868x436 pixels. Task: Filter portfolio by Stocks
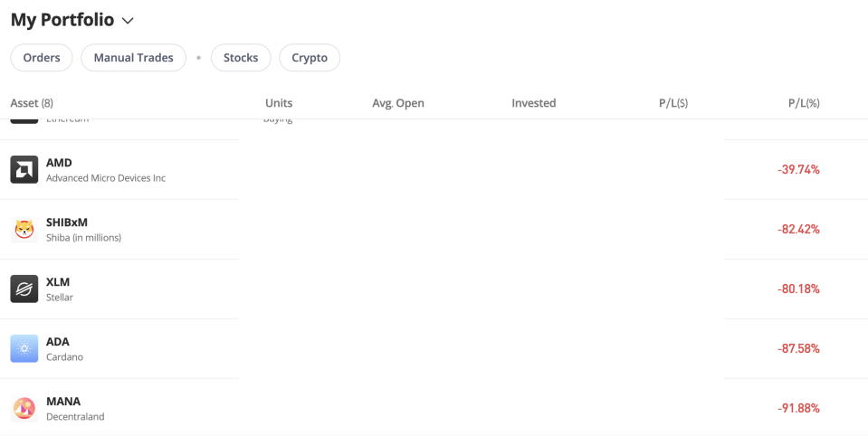[241, 58]
